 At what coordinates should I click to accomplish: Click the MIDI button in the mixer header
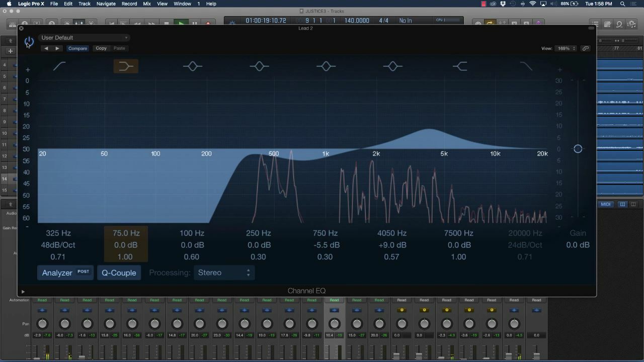(x=606, y=204)
